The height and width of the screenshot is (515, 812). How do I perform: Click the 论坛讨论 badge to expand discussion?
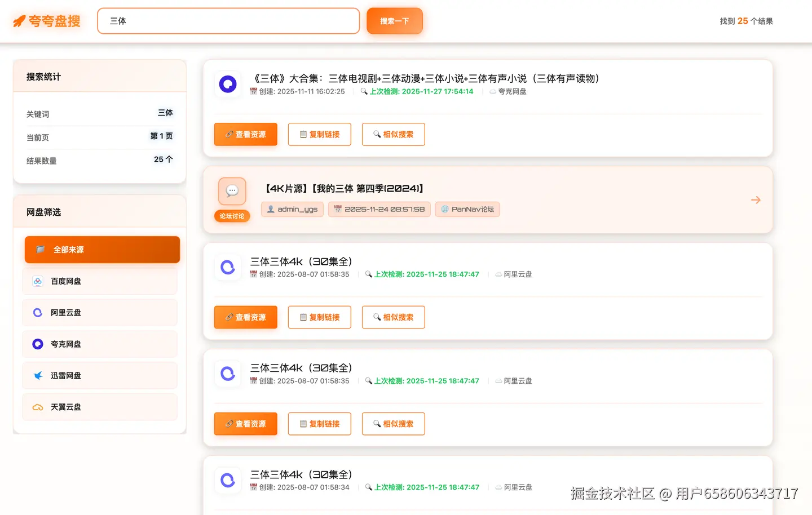(x=232, y=215)
